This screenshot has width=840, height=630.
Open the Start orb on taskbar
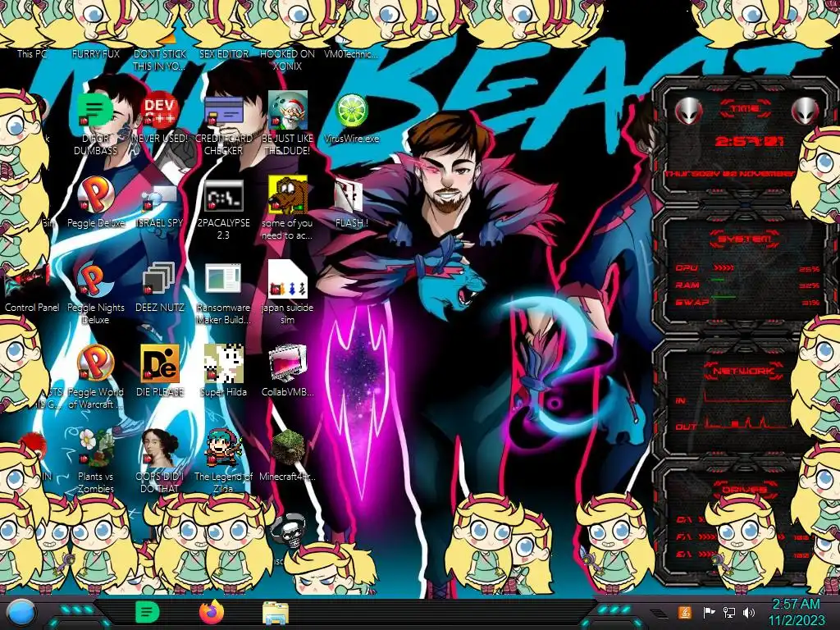click(20, 613)
